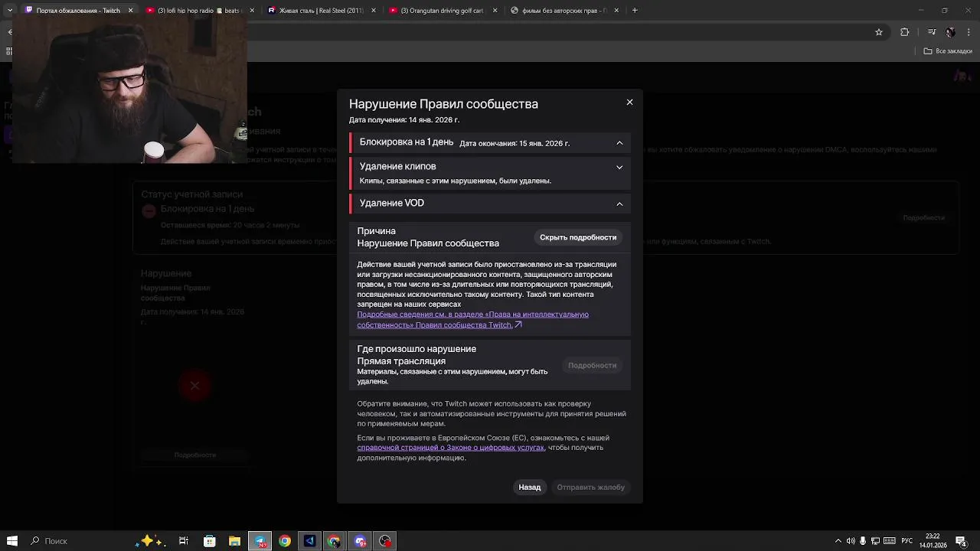Viewport: 980px width, 551px height.
Task: Open OBS Studio from the taskbar
Action: 385,541
